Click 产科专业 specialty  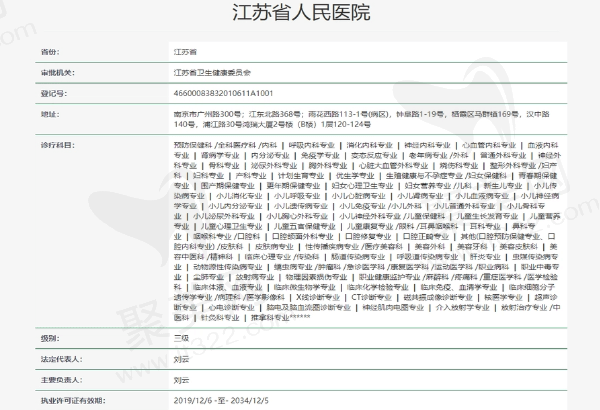click(251, 176)
